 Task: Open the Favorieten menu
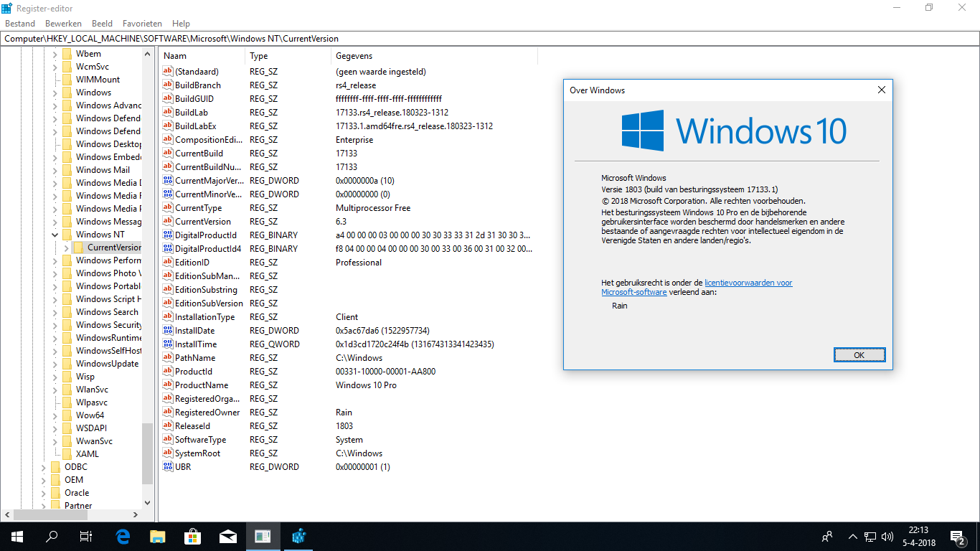[x=142, y=24]
